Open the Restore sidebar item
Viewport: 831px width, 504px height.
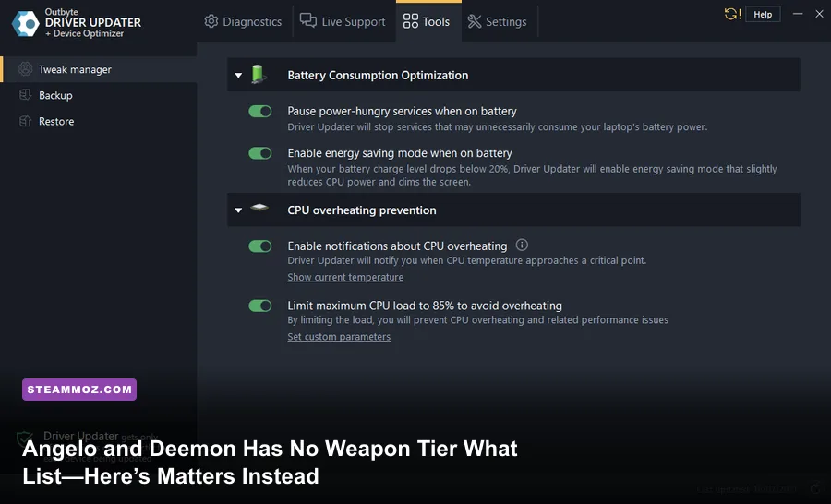click(100, 121)
